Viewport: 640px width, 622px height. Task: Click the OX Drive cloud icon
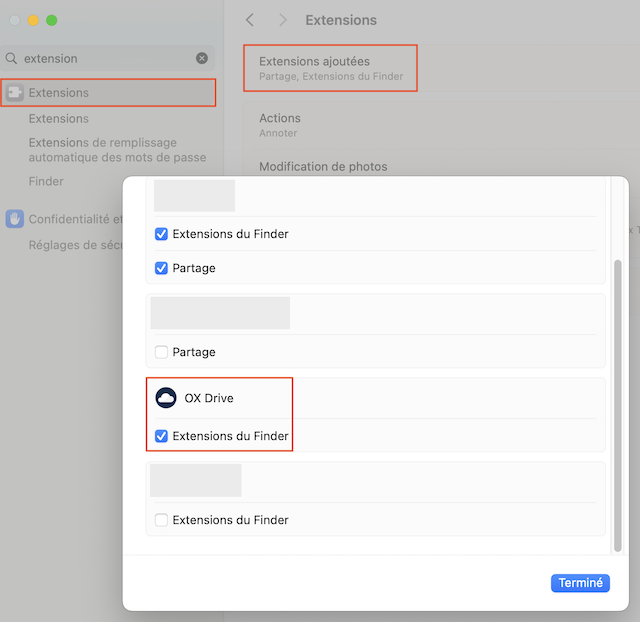click(x=166, y=398)
